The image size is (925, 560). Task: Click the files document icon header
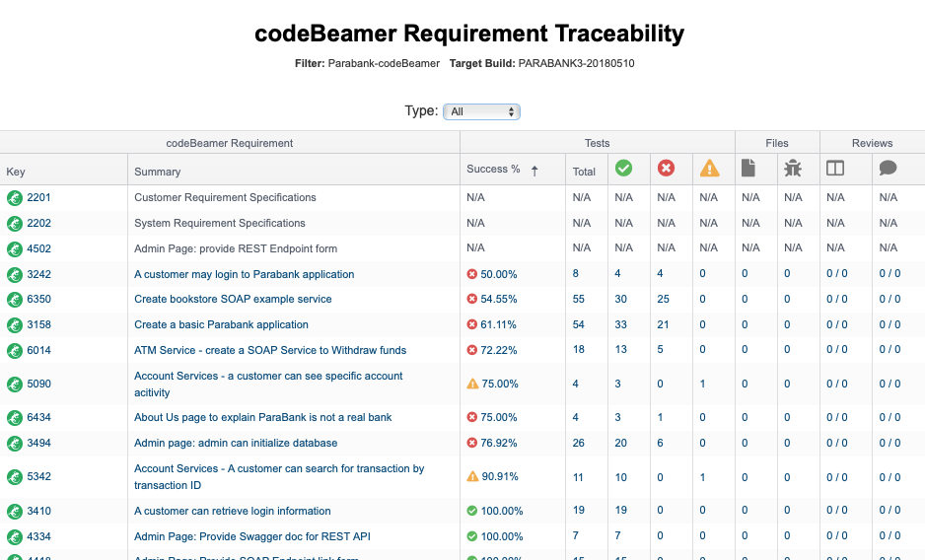pos(748,169)
